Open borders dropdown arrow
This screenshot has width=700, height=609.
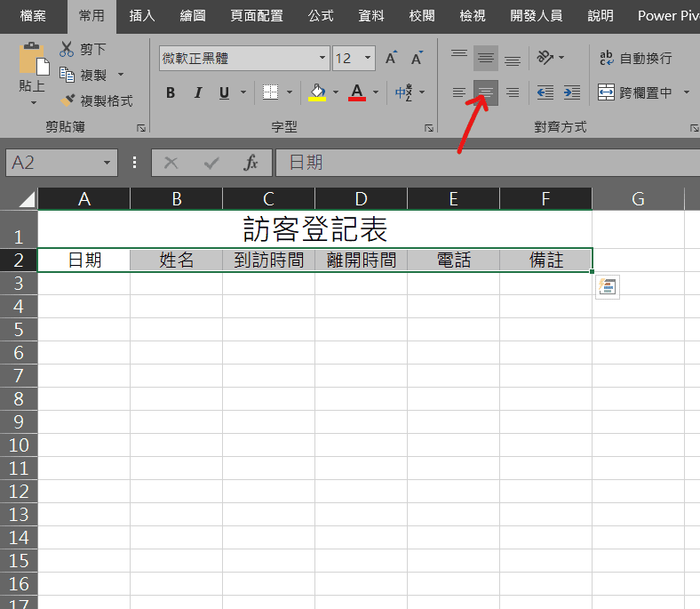point(290,93)
